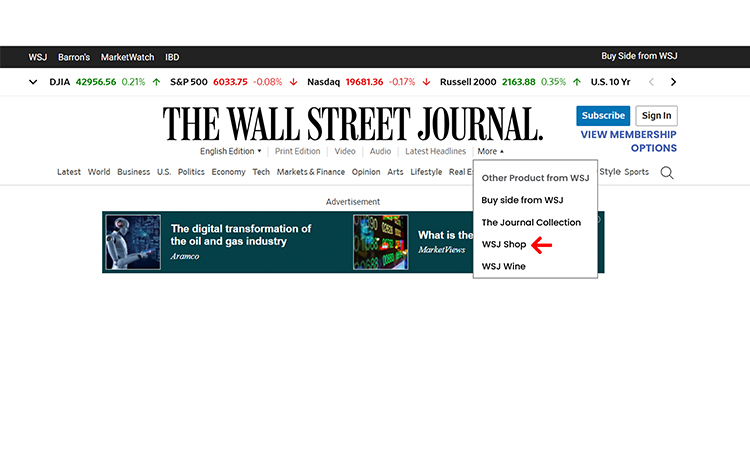Select WSJ Wine from More menu
750x450 pixels.
click(503, 266)
